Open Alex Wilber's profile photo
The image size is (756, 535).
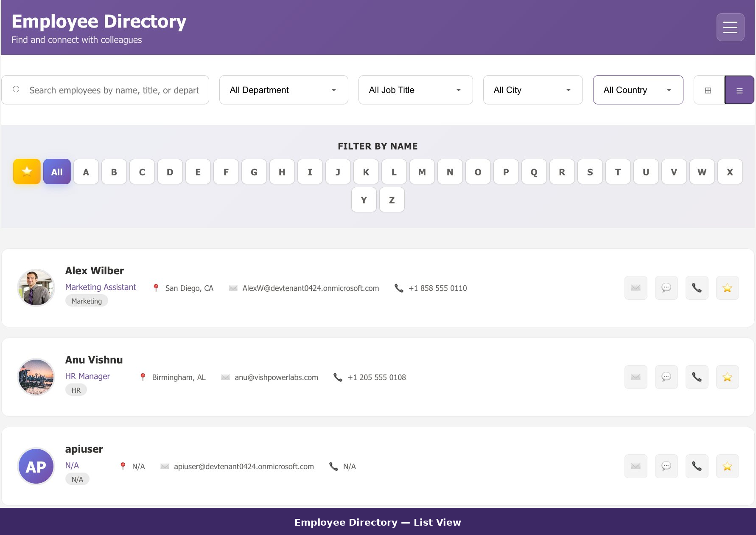point(36,288)
